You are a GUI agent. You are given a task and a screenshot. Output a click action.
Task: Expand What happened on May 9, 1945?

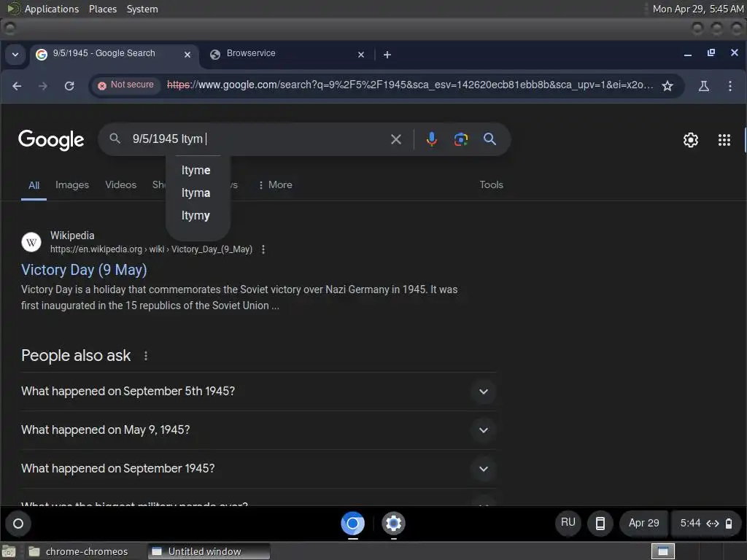coord(259,430)
